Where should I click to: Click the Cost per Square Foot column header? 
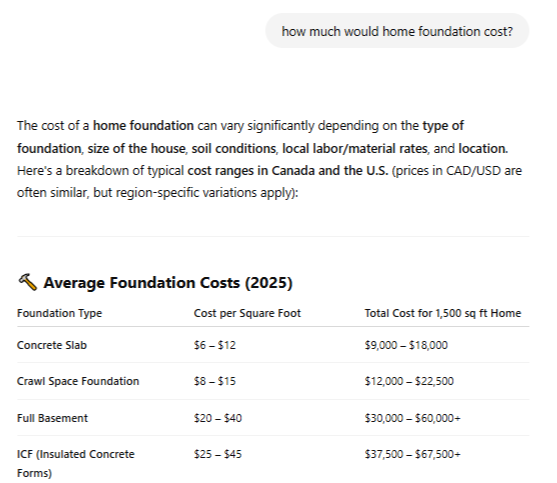[x=247, y=313]
